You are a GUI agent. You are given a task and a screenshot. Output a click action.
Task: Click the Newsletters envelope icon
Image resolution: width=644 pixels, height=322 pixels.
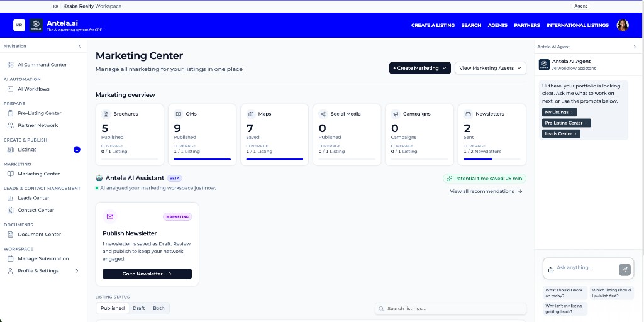point(468,114)
